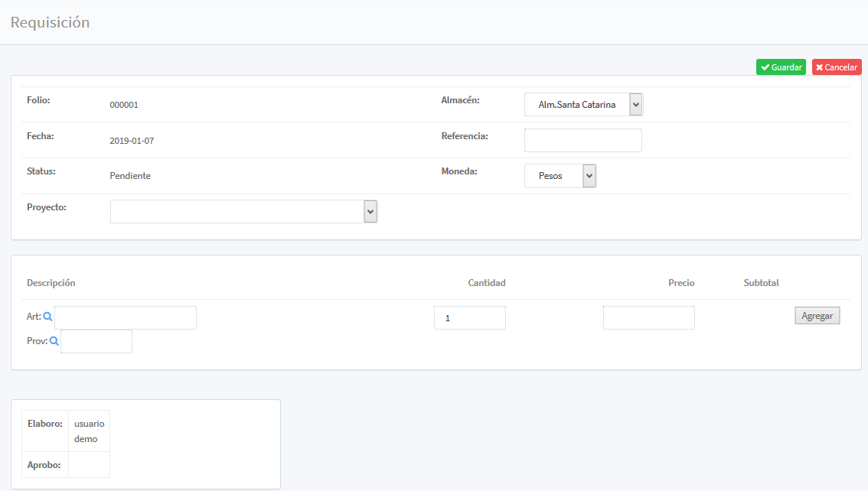This screenshot has height=491, width=868.
Task: Click the Requisición page title
Action: tap(50, 23)
